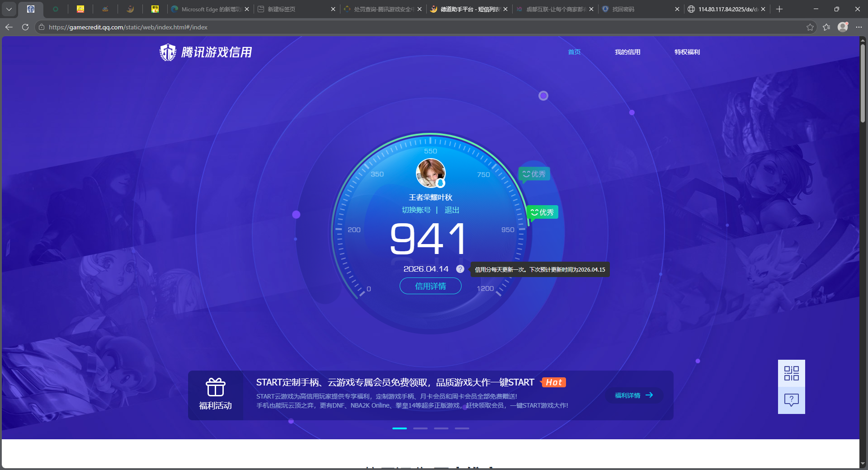Click the 腾讯游戏信用 shield logo
The width and height of the screenshot is (868, 470).
click(167, 52)
